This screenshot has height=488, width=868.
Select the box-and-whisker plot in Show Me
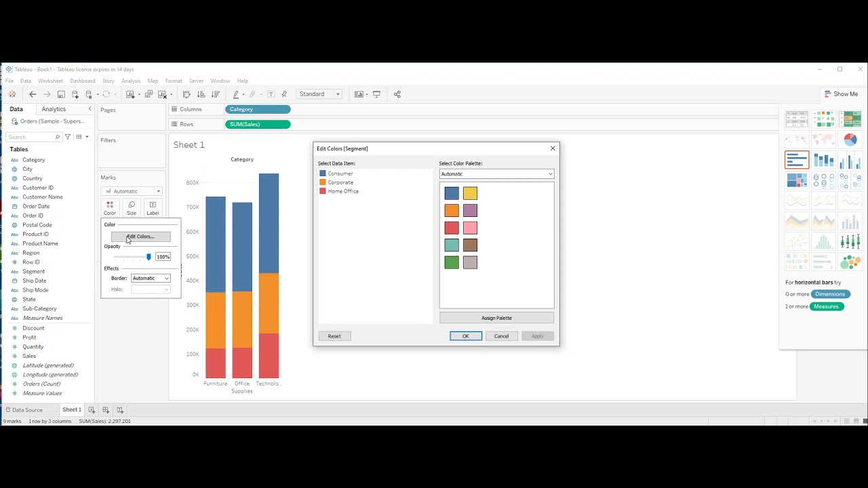[x=850, y=241]
